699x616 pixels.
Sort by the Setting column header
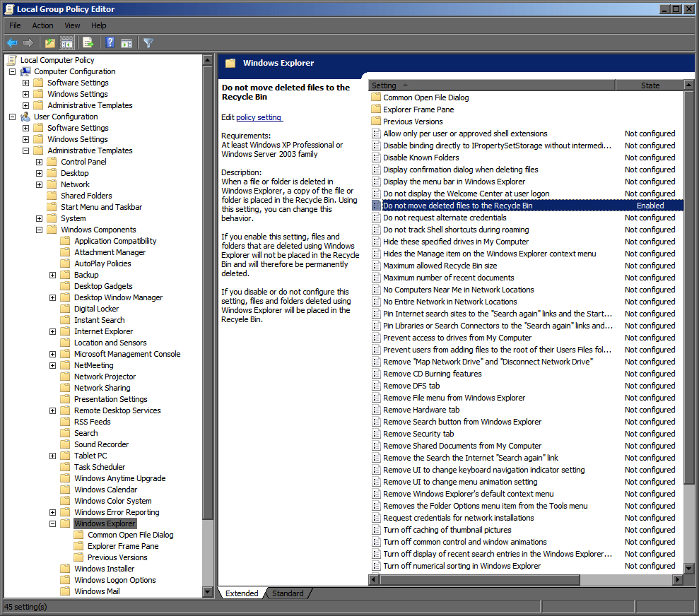(x=492, y=85)
